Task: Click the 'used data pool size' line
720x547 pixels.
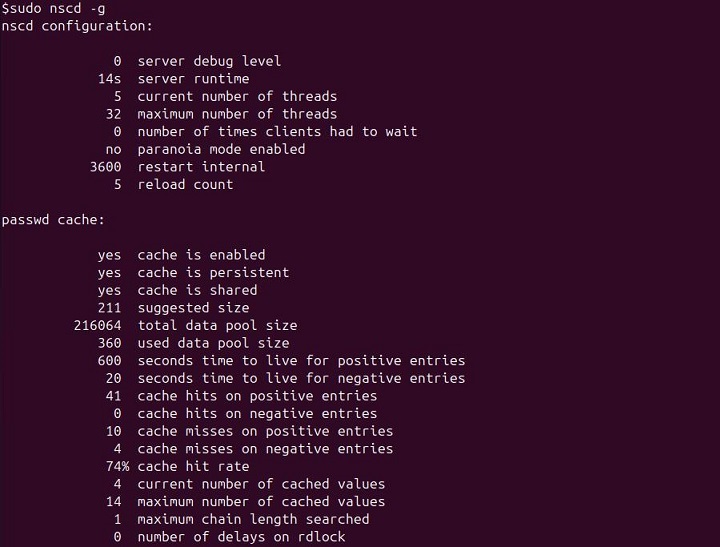Action: pos(213,343)
